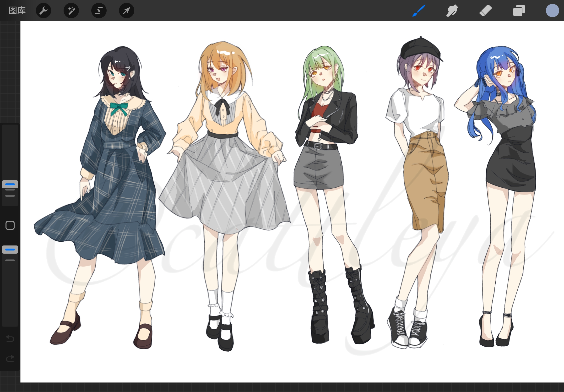The width and height of the screenshot is (564, 392).
Task: Undo the last action using sidebar arrow
Action: [10, 338]
